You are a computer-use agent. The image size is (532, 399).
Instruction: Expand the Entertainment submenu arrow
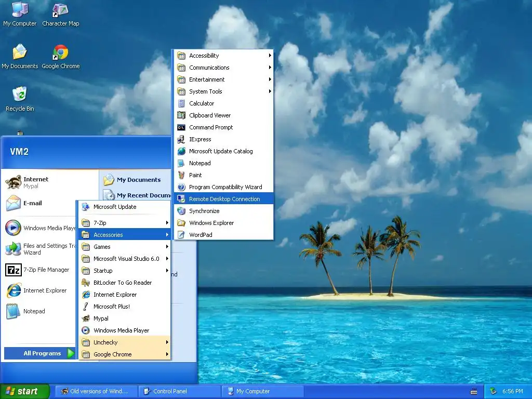pyautogui.click(x=270, y=79)
